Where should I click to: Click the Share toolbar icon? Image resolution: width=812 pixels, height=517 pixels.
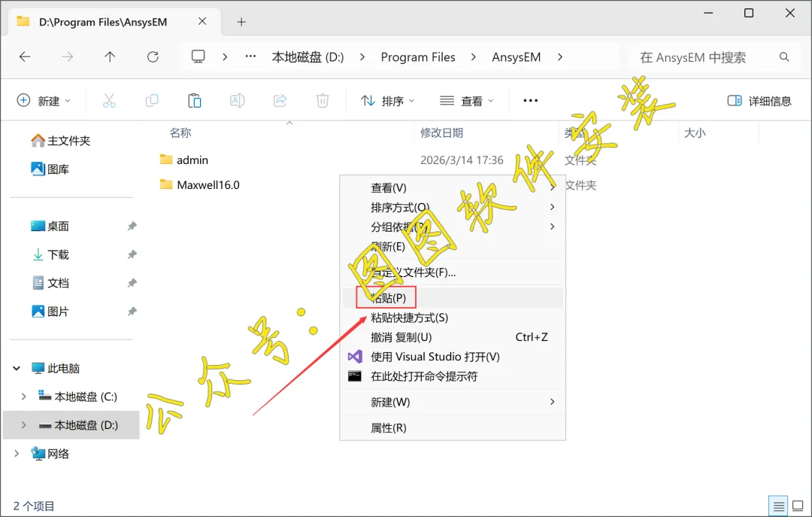[x=280, y=101]
